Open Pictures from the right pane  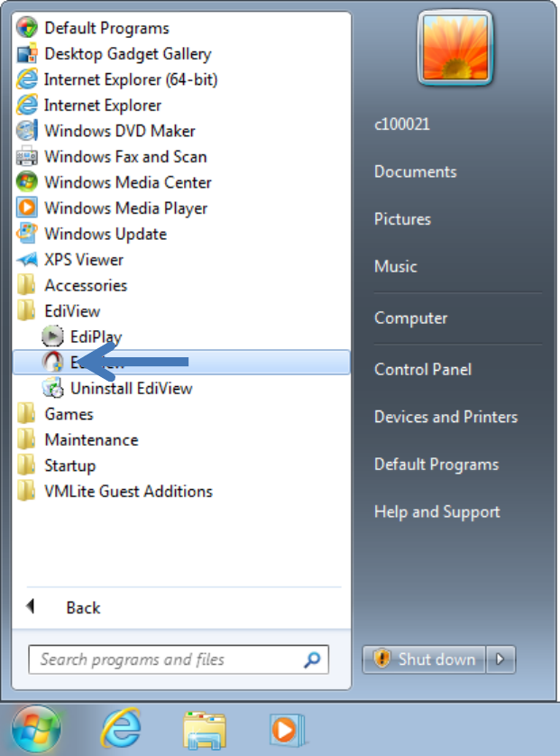402,218
